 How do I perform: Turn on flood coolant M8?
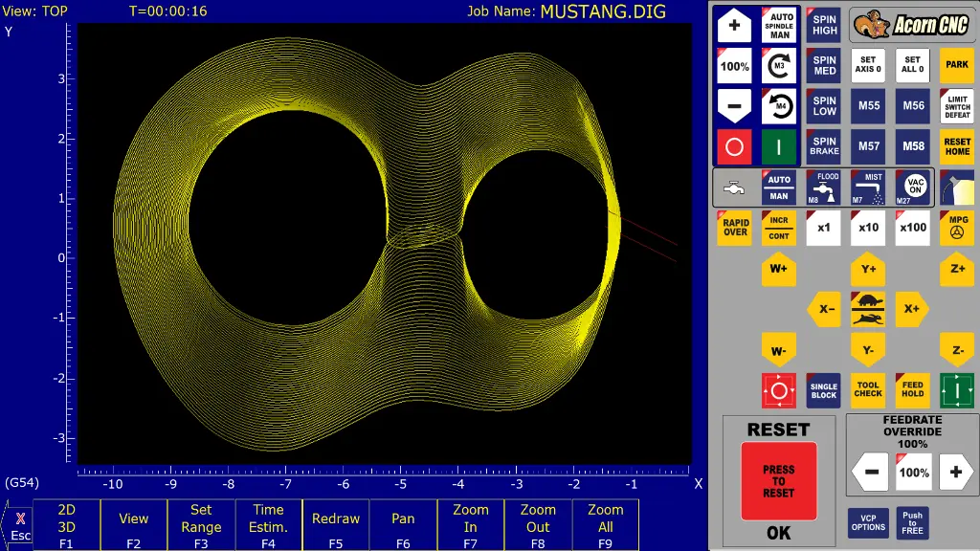pos(823,187)
